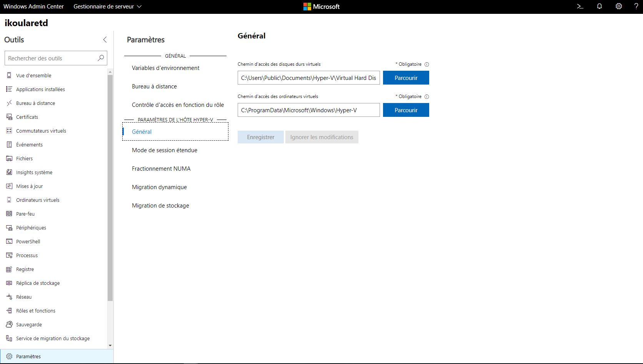Click info icon beside virtual machines Obligatoire

426,97
